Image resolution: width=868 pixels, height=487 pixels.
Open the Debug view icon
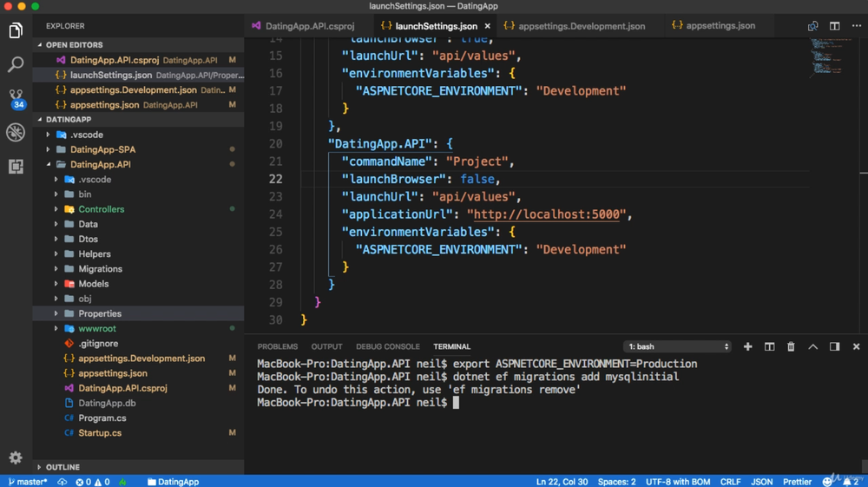coord(16,132)
